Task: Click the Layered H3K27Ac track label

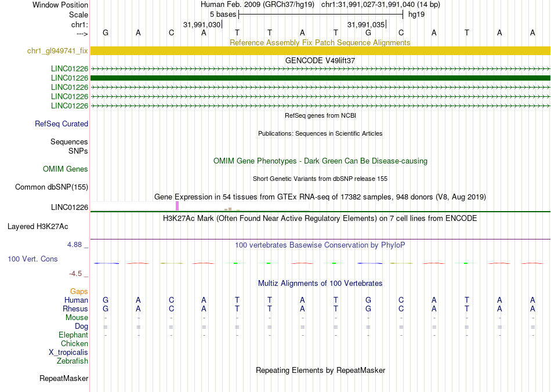Action: pos(38,227)
